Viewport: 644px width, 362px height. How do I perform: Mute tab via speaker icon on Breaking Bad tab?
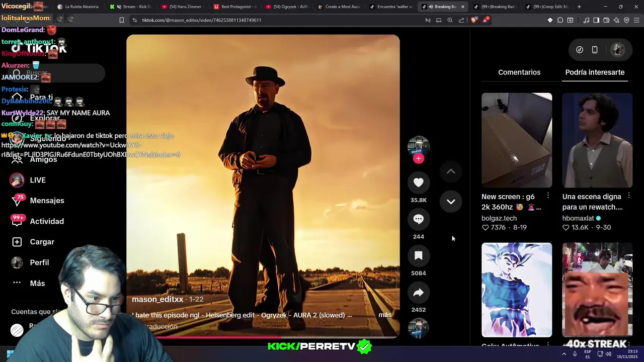431,7
